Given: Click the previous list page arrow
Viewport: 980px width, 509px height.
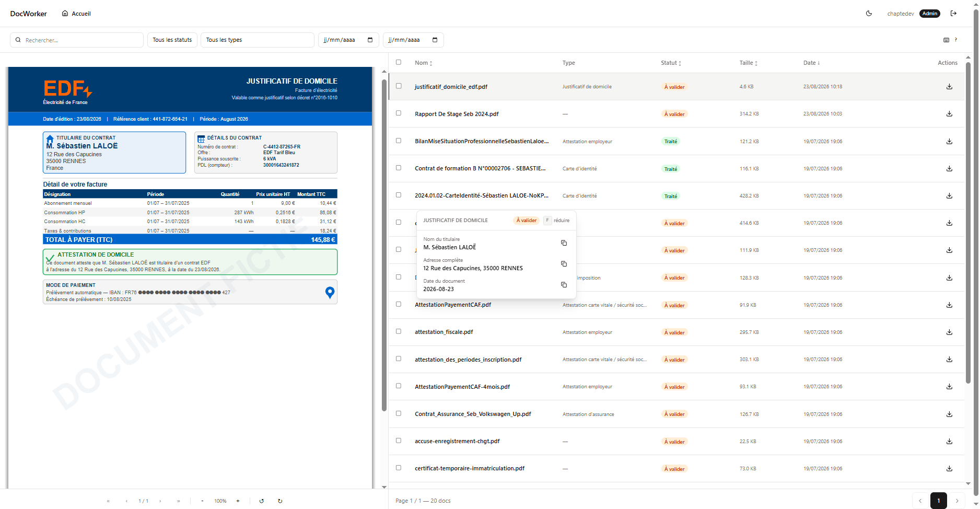Looking at the screenshot, I should pyautogui.click(x=920, y=501).
